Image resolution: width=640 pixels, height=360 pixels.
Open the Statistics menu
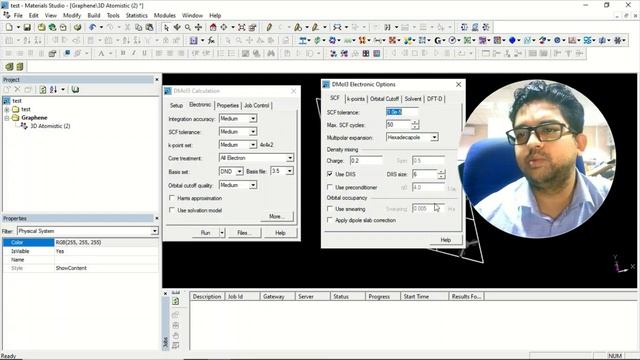click(136, 16)
